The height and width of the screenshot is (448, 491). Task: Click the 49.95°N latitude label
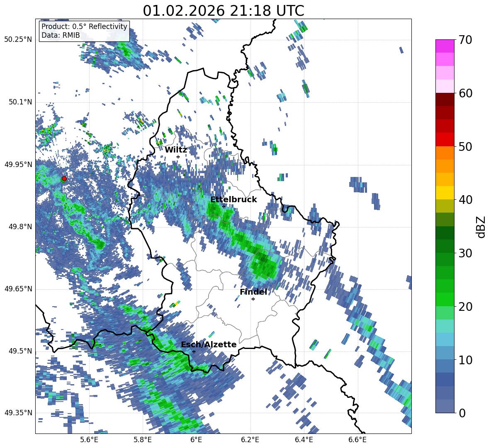[18, 165]
